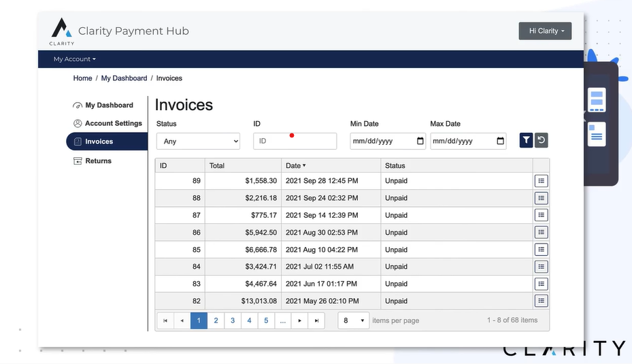The image size is (632, 364).
Task: Open Min Date calendar picker icon
Action: pos(420,141)
